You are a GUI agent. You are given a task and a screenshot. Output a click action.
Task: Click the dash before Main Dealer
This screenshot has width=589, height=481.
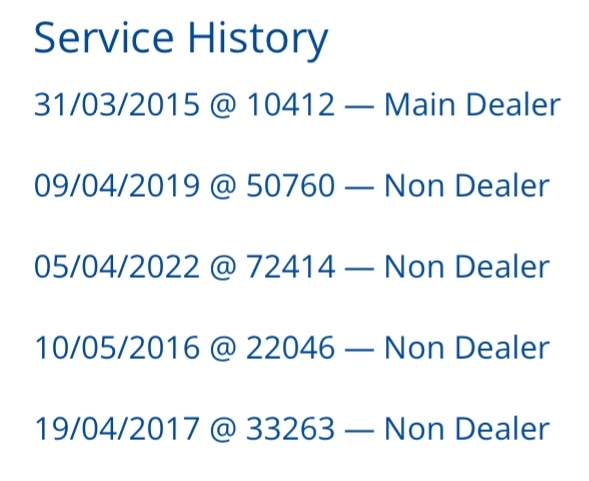tap(359, 107)
